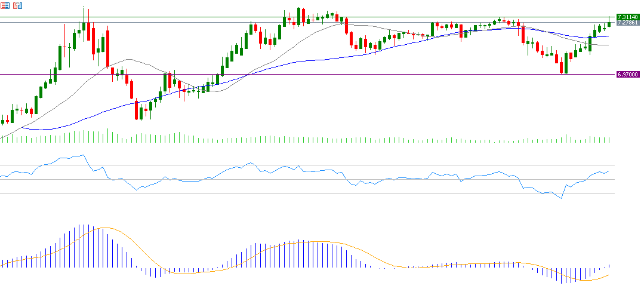Screen dimensions: 644x301
Task: Click the green 7.31140 price label
Action: [x=628, y=17]
